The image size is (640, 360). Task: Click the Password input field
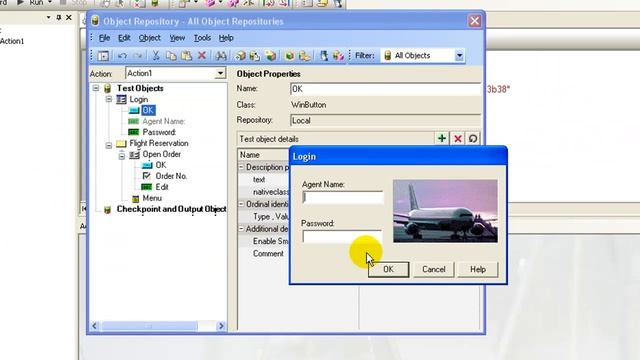[x=342, y=237]
